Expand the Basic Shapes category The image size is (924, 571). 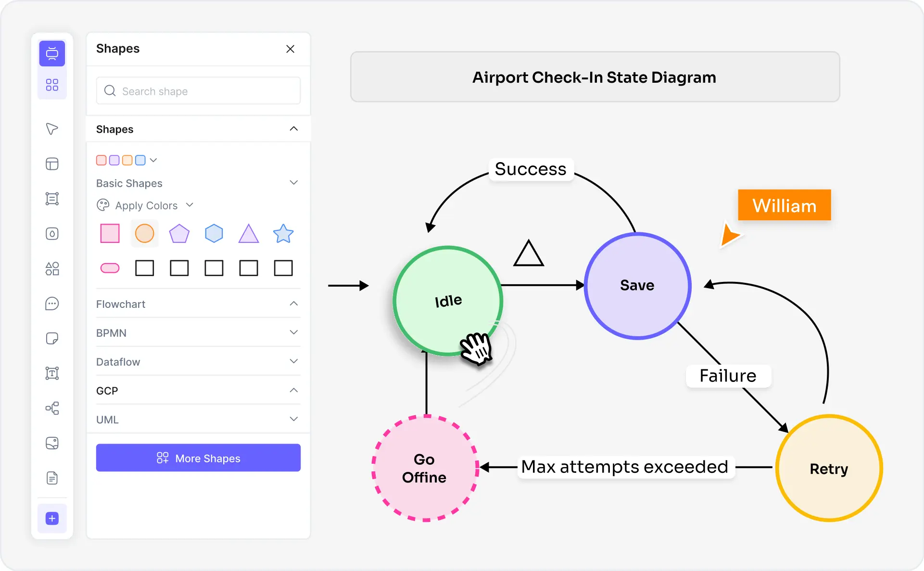(x=294, y=183)
